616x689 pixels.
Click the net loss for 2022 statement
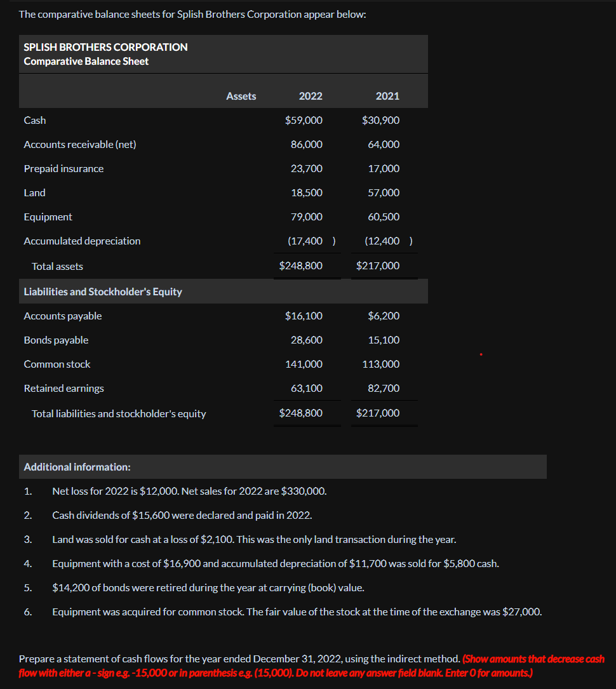click(189, 492)
